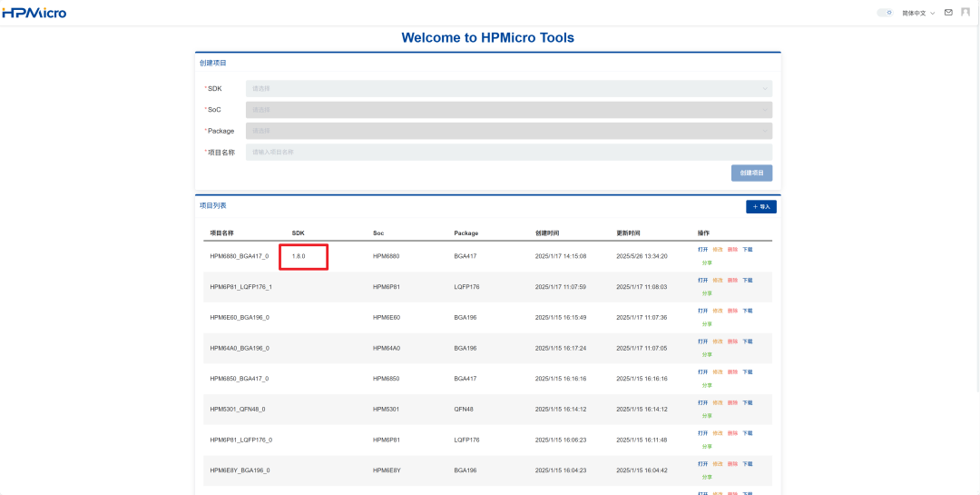Click 分享 for HPM6850_BGA417_0
This screenshot has width=980, height=495.
tap(707, 385)
